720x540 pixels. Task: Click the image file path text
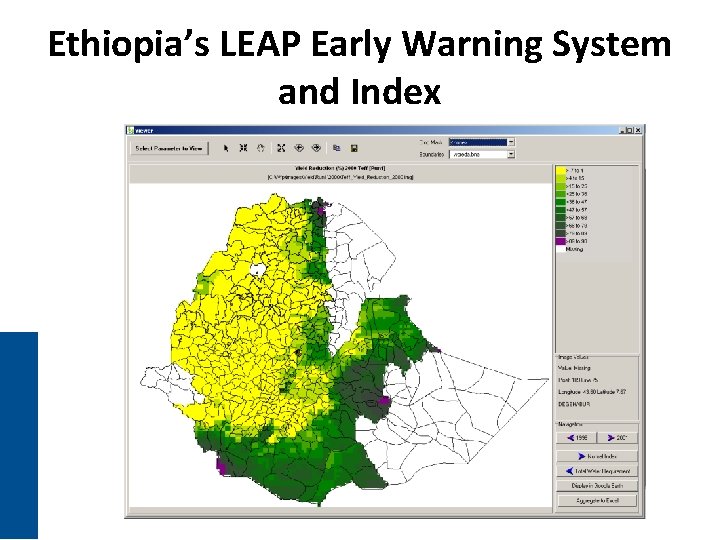coord(340,177)
